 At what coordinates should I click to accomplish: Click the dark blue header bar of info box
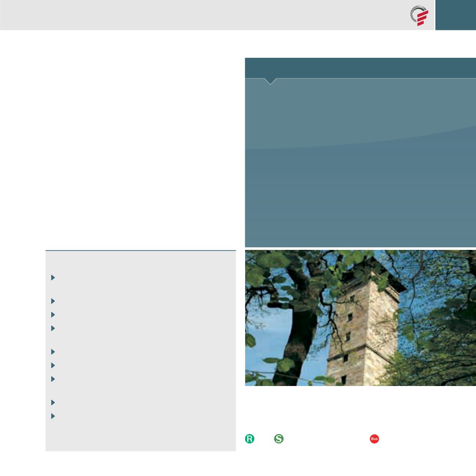coord(360,68)
